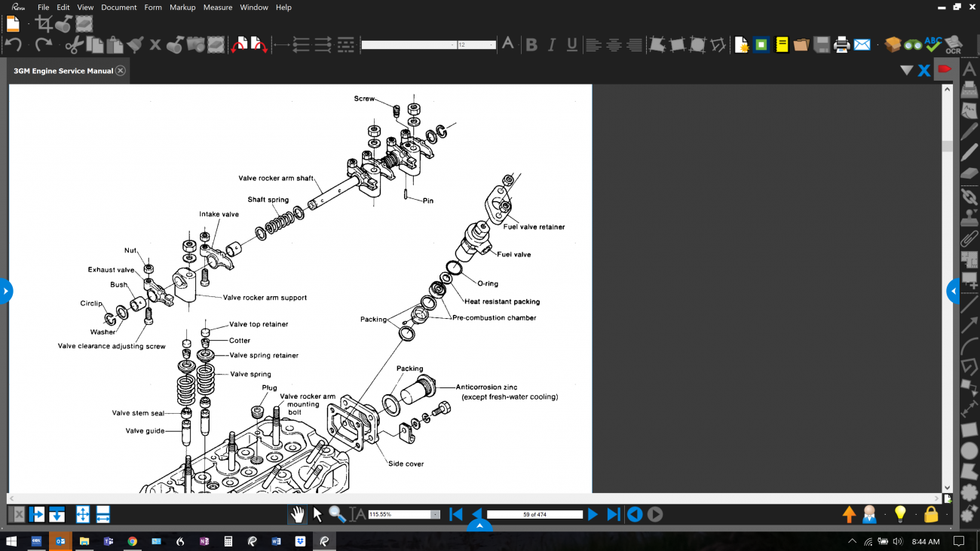Go to next page arrow

coord(593,514)
